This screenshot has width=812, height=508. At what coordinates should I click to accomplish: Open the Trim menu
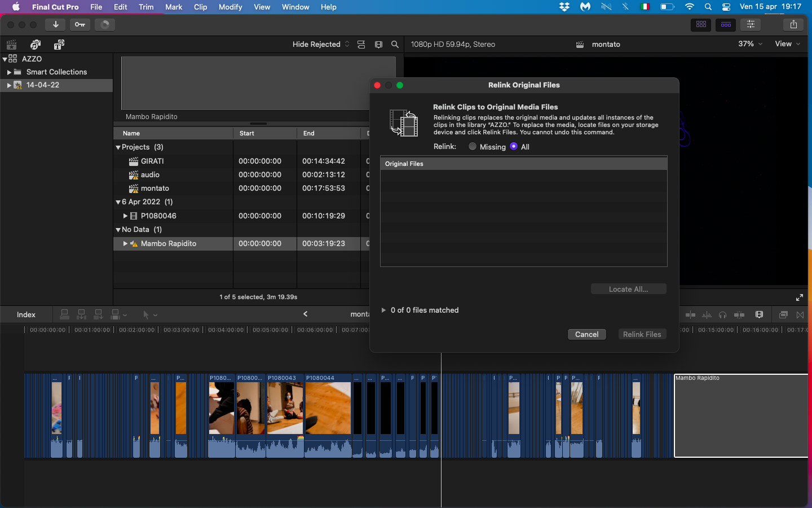click(146, 7)
